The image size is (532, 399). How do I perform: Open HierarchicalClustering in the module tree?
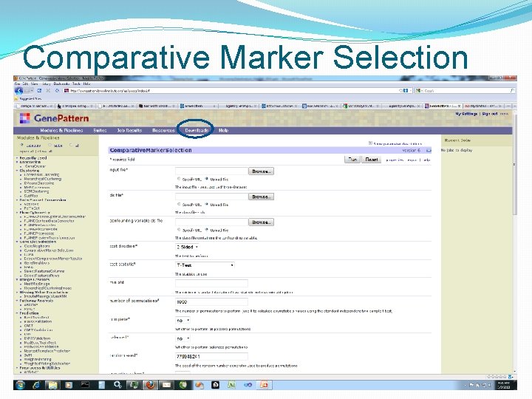pyautogui.click(x=43, y=179)
